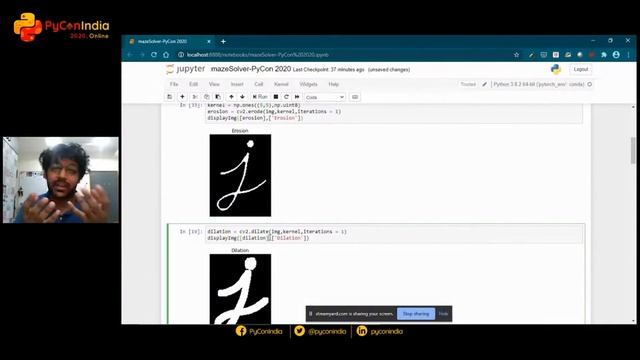
Task: Interrupt the kernel with stop icon
Action: 276,97
